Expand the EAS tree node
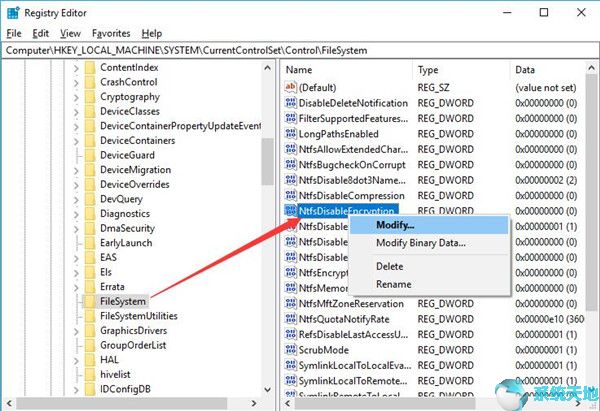Screen dimensions: 600x411 76,258
